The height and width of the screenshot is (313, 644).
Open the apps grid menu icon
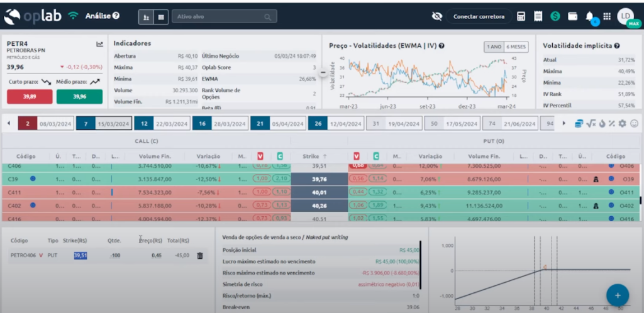[606, 16]
